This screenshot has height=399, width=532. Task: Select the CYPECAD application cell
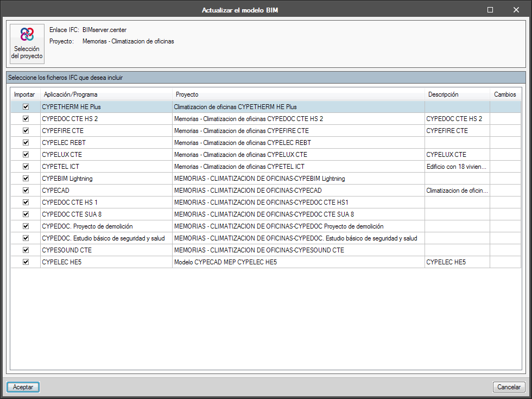click(106, 191)
